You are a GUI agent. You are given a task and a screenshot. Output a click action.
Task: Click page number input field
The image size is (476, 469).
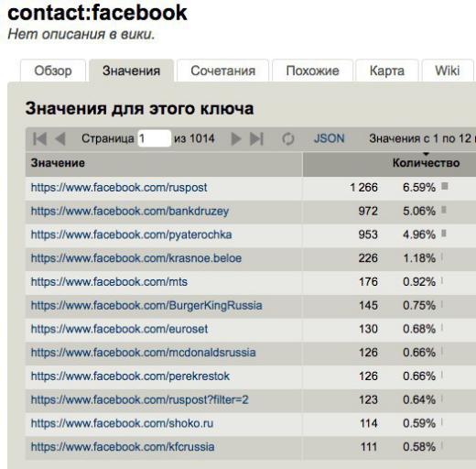coord(154,138)
